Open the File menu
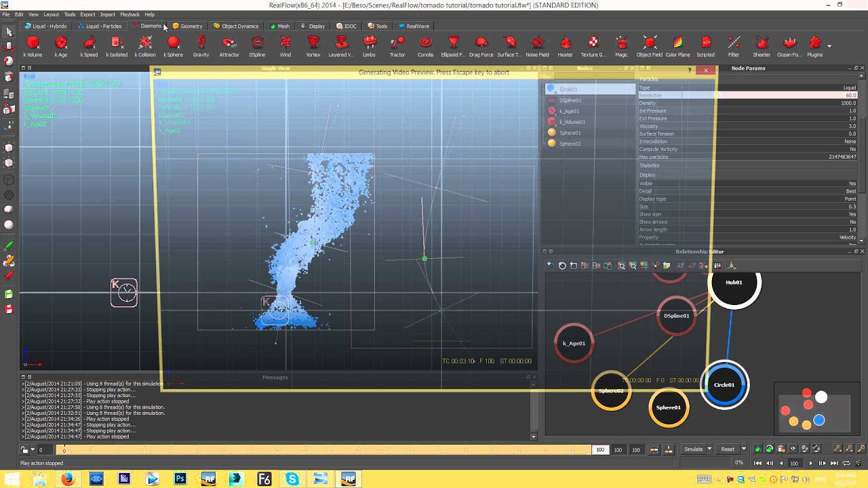868x488 pixels. click(x=5, y=14)
